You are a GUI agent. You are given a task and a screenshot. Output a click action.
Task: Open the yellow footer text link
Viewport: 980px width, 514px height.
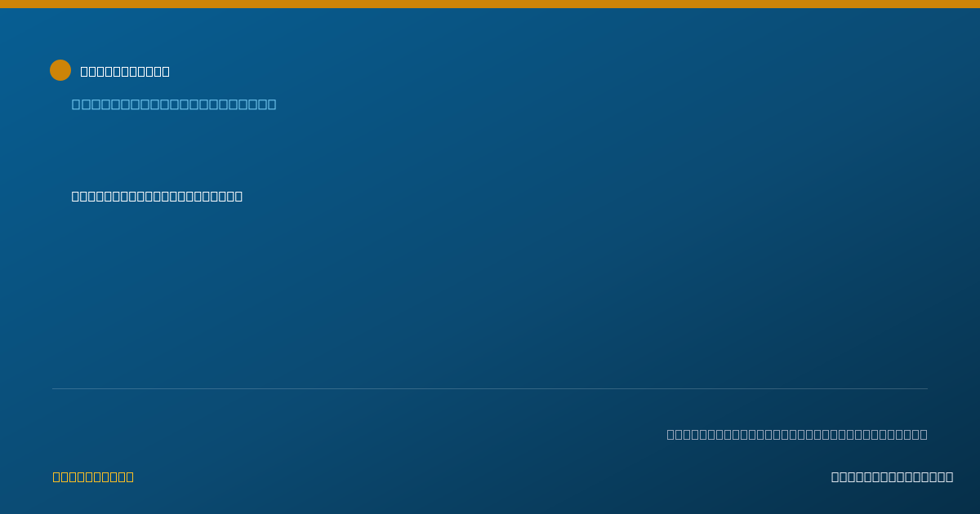tap(93, 476)
